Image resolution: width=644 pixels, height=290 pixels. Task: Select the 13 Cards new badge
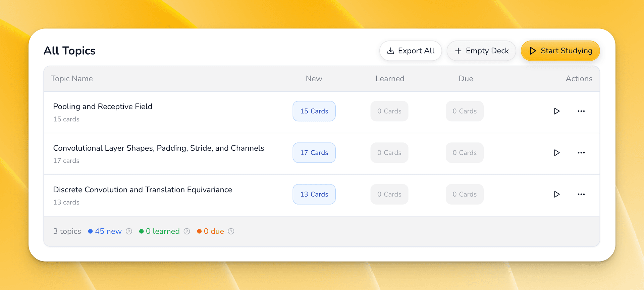click(314, 194)
